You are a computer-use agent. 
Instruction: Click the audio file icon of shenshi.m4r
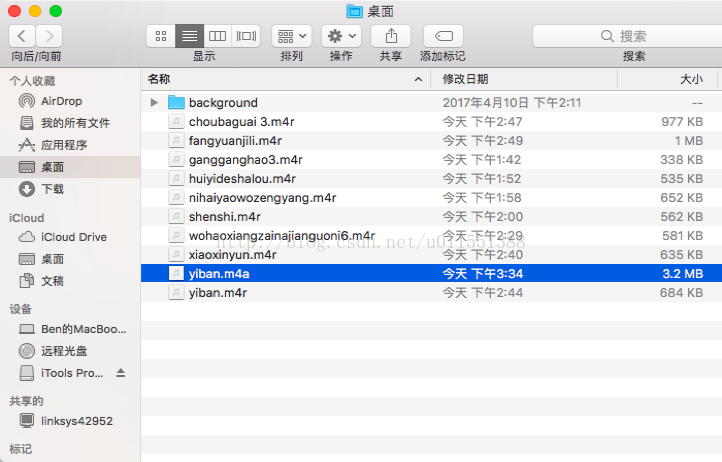pyautogui.click(x=176, y=216)
